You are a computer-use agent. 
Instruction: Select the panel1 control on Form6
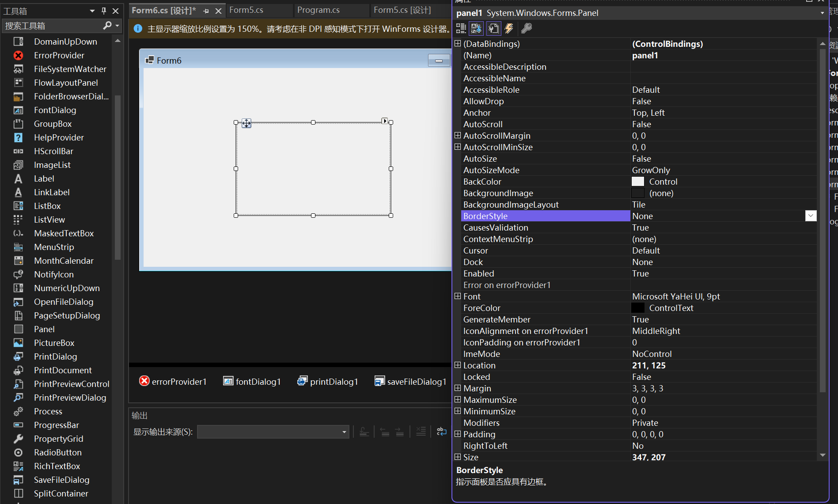coord(313,168)
